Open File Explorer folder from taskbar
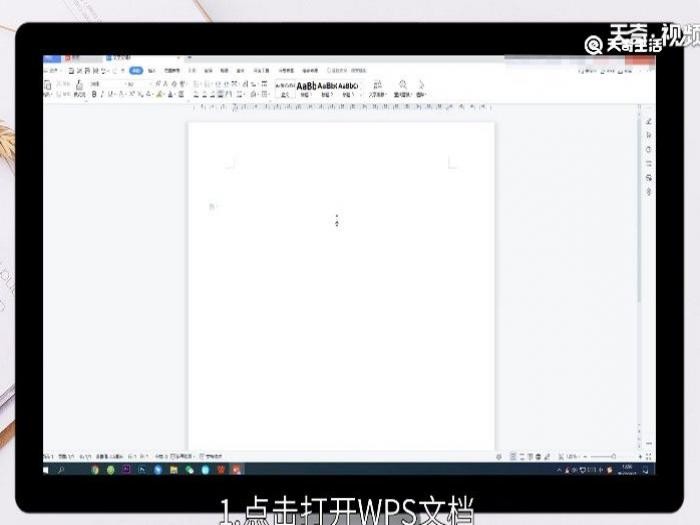This screenshot has width=700, height=525. coord(174,470)
